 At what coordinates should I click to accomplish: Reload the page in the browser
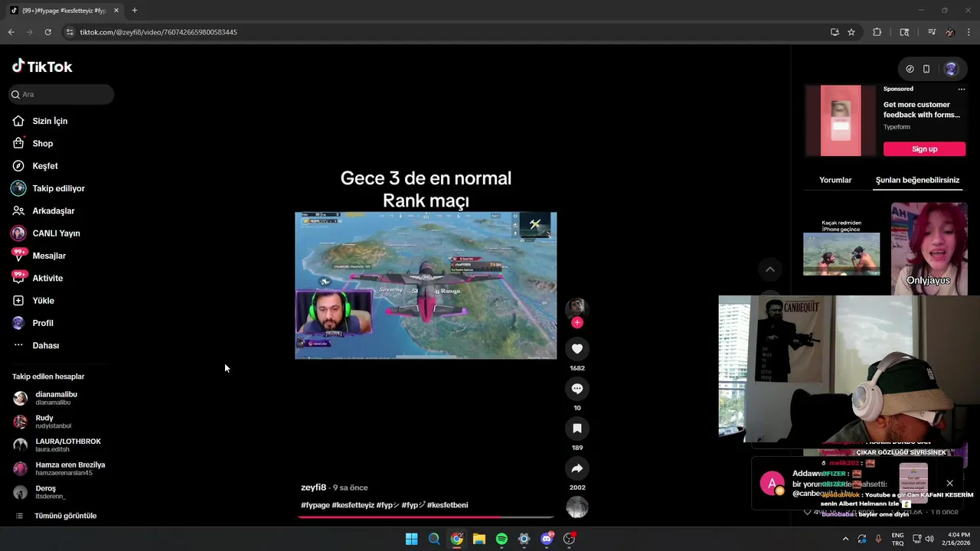[x=47, y=32]
